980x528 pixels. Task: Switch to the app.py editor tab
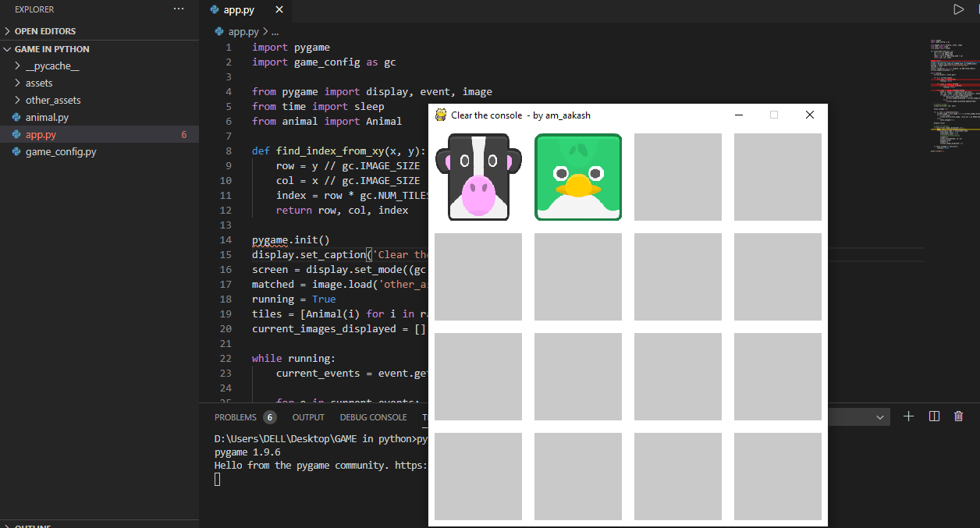click(x=239, y=10)
